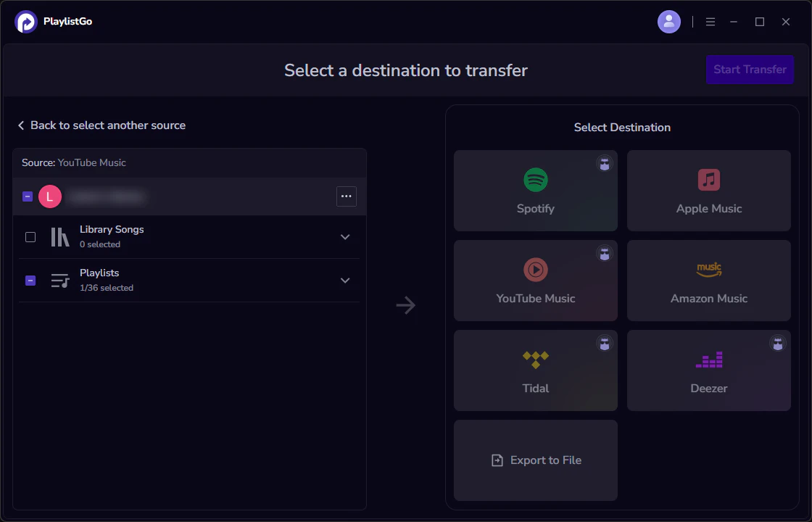Choose Spotify as the destination
Screen dimensions: 812x522
536,191
